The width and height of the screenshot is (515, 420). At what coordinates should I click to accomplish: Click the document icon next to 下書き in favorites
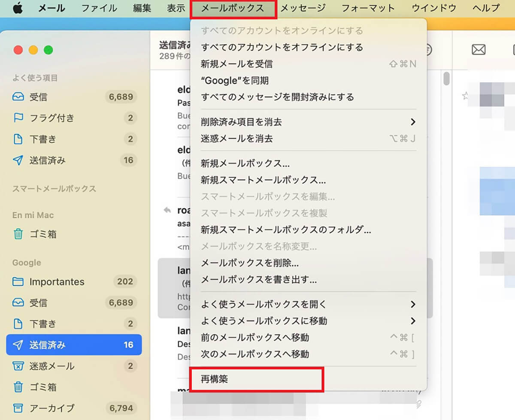pyautogui.click(x=18, y=139)
